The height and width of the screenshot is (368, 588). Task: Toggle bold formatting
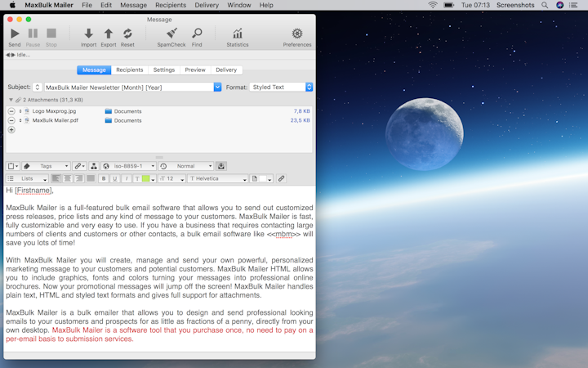104,179
